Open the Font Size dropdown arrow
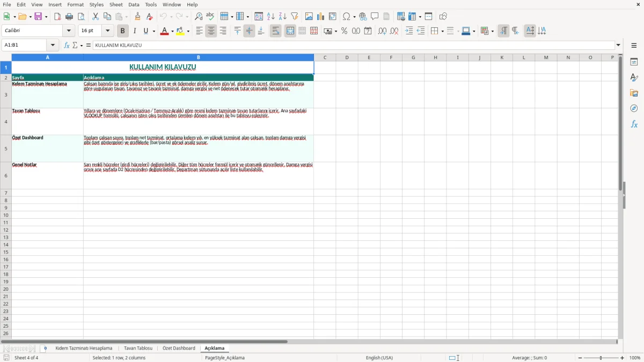 pos(107,31)
